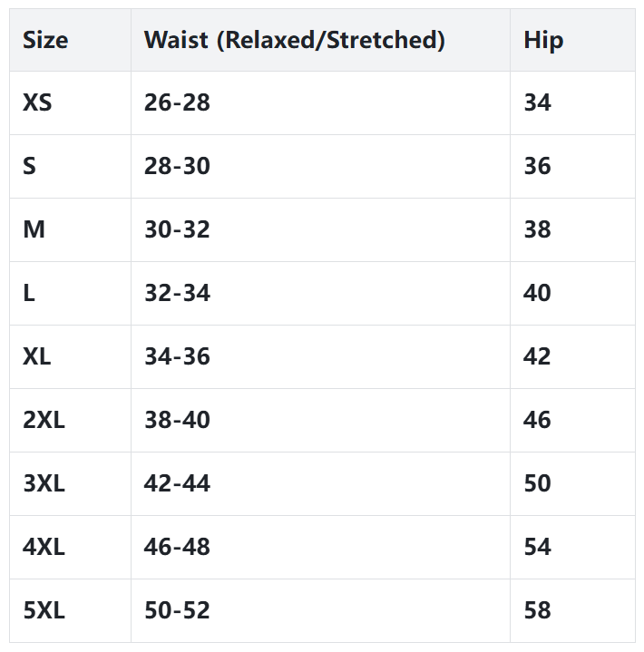Screen dimensions: 644x652
Task: Select the M size cell
Action: [x=34, y=230]
